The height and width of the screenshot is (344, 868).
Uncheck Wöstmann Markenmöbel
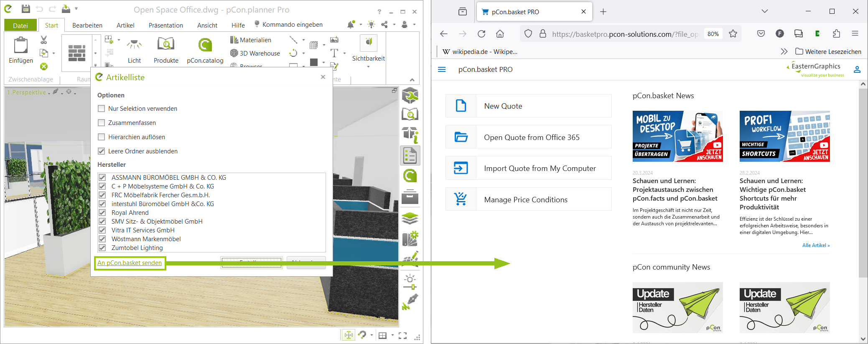[102, 239]
